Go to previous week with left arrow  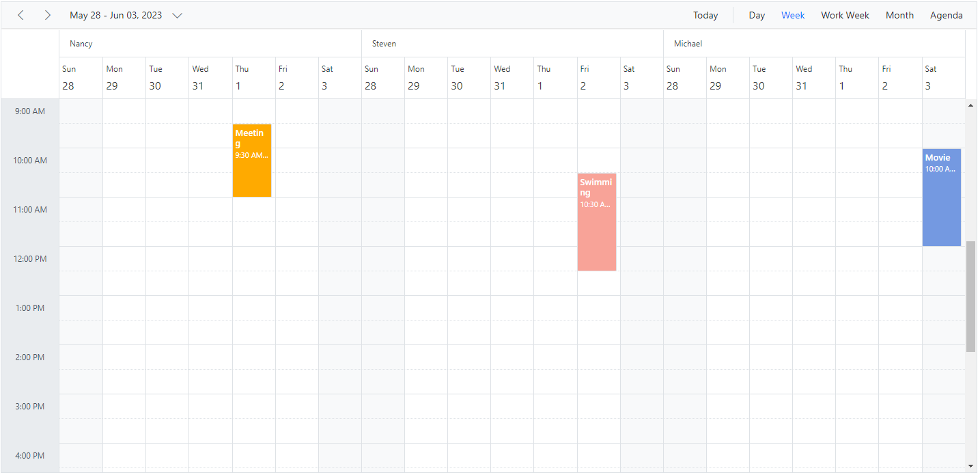pyautogui.click(x=20, y=15)
